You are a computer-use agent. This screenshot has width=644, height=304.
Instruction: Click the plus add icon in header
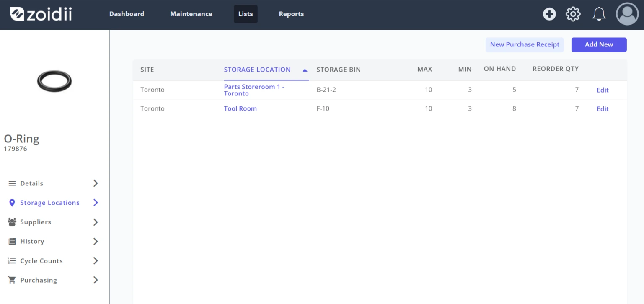[549, 14]
